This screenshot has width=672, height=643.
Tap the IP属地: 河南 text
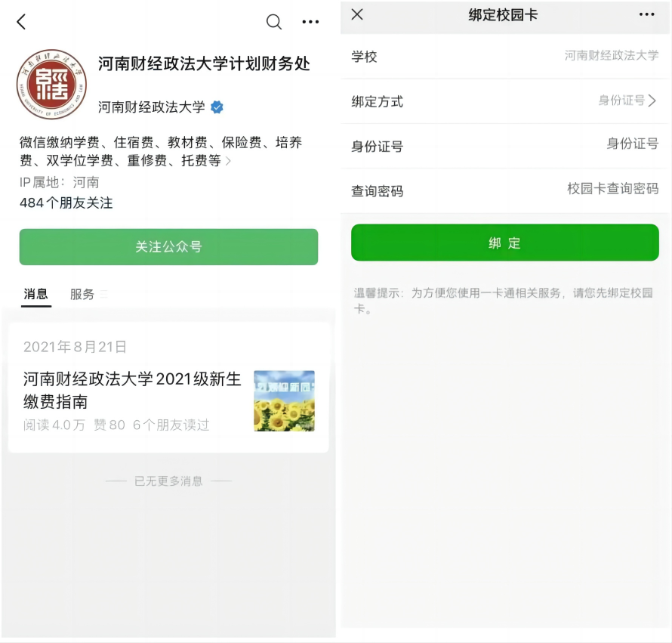pos(59,182)
